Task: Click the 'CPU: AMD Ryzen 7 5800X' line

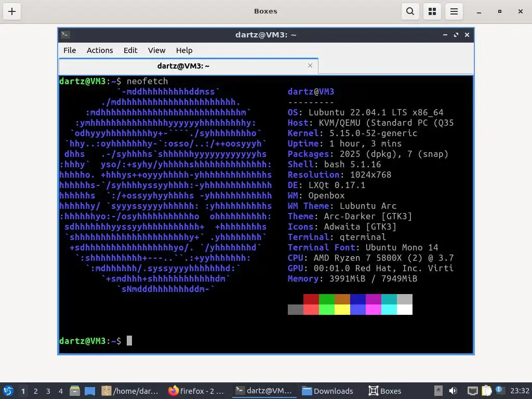Action: click(370, 258)
